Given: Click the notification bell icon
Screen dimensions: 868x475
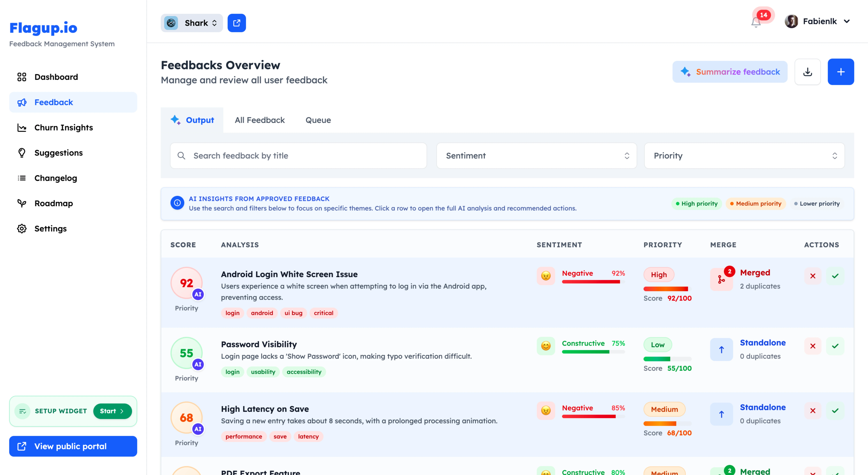Looking at the screenshot, I should tap(756, 23).
